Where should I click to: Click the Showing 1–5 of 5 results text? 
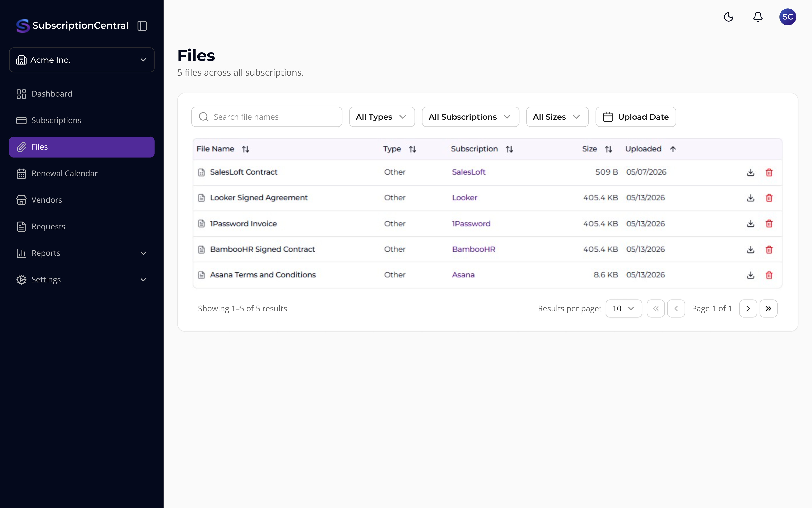pos(242,308)
